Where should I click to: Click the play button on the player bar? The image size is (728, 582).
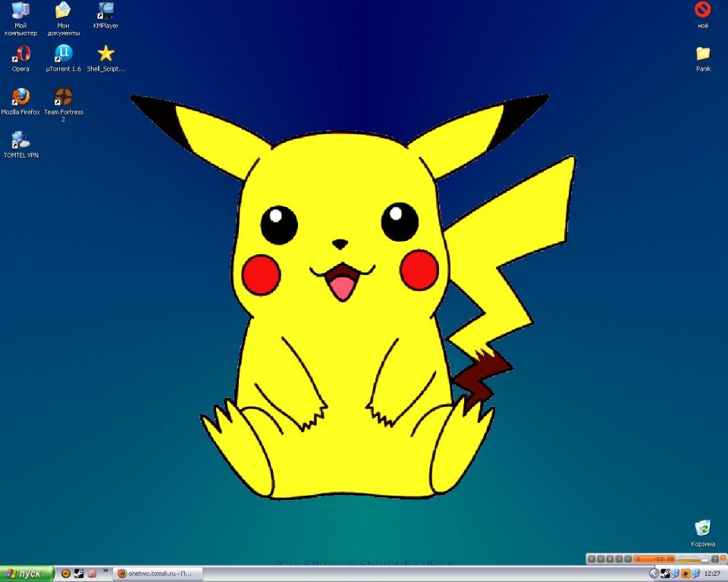tap(591, 559)
